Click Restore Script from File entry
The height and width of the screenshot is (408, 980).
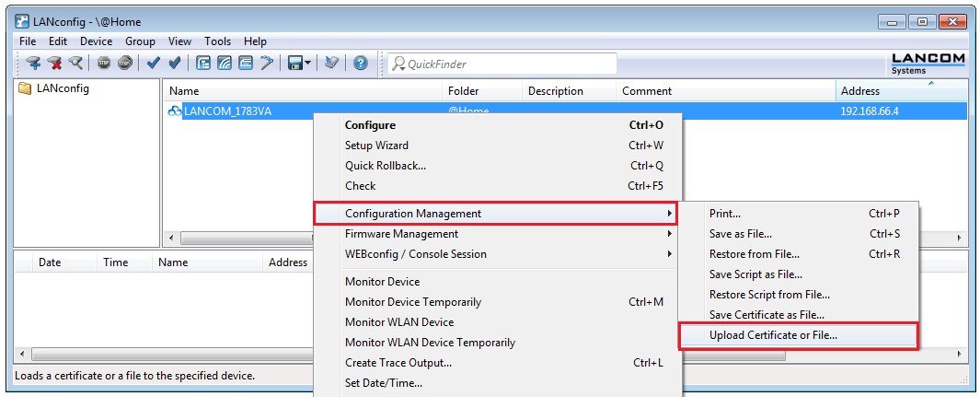[769, 295]
